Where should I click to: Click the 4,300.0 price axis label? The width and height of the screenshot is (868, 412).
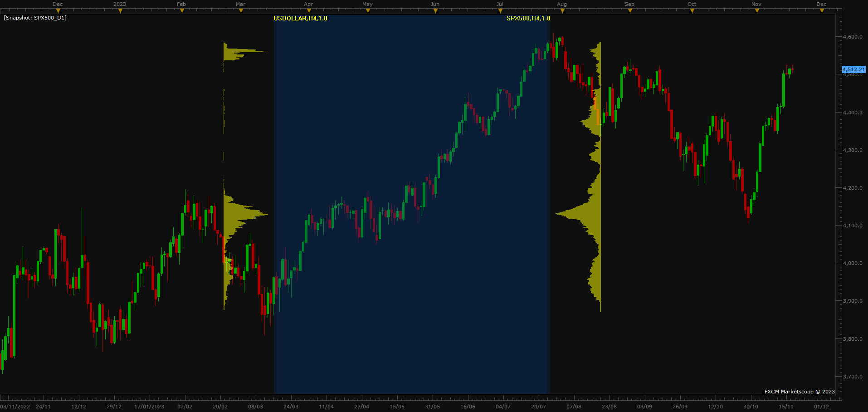[x=853, y=150]
